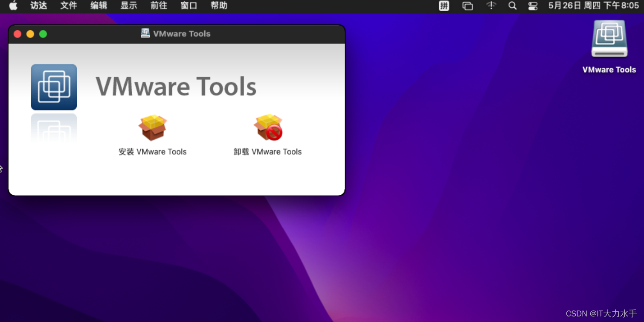Viewport: 644px width, 322px height.
Task: Open the VMware Tools disk on the desktop
Action: pyautogui.click(x=609, y=38)
